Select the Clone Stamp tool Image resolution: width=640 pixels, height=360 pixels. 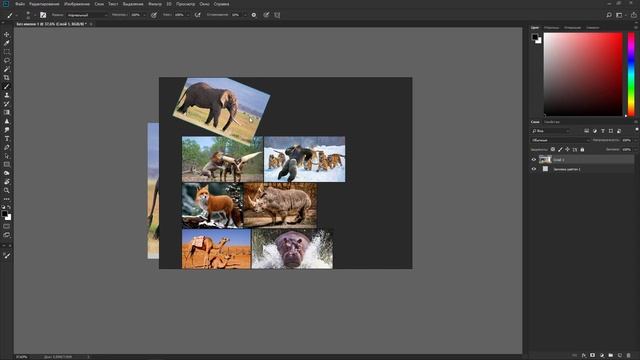pyautogui.click(x=7, y=95)
